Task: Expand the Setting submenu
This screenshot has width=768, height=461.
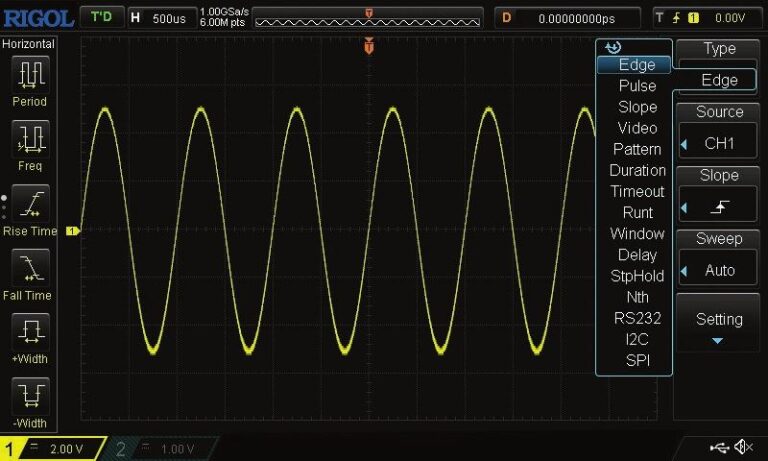Action: click(720, 327)
